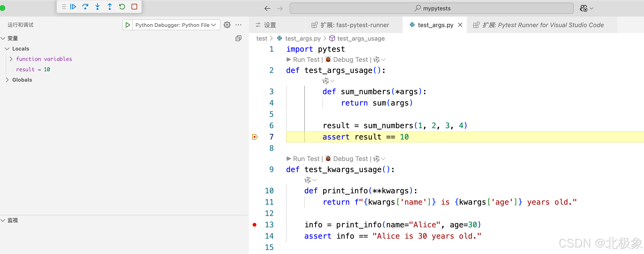Collapse the 监视 watch section
The height and width of the screenshot is (254, 644).
click(3, 220)
